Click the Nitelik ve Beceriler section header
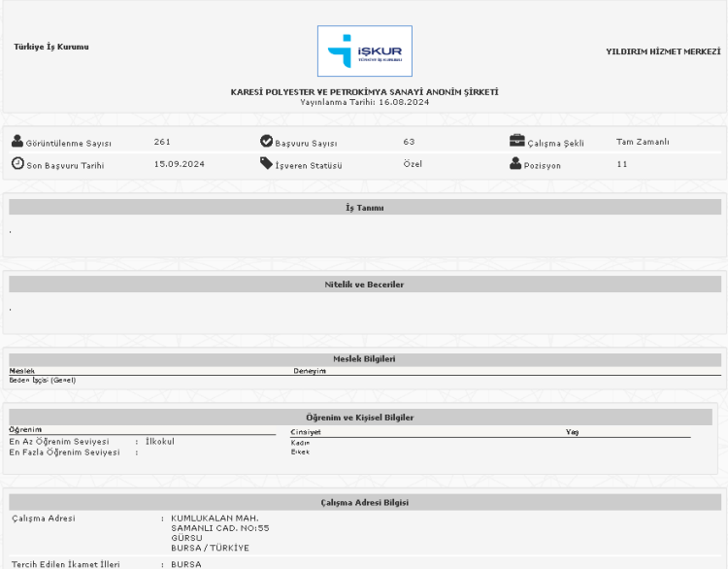 pos(364,284)
